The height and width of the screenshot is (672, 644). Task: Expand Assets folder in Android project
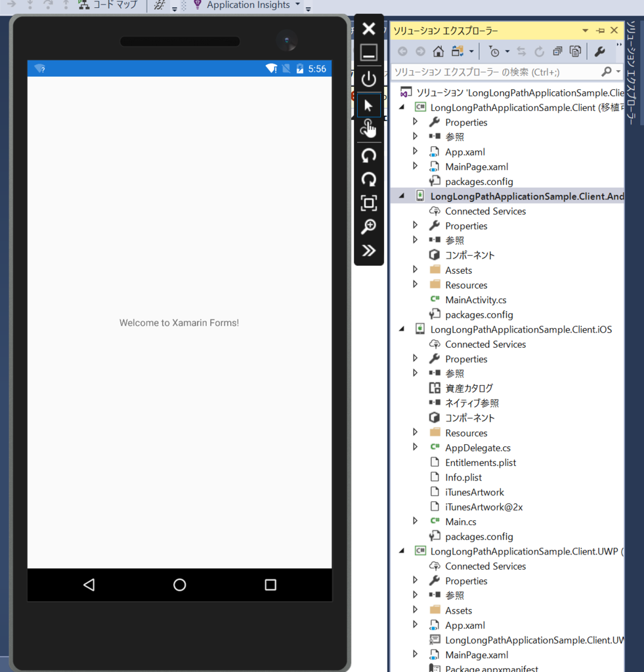[415, 270]
